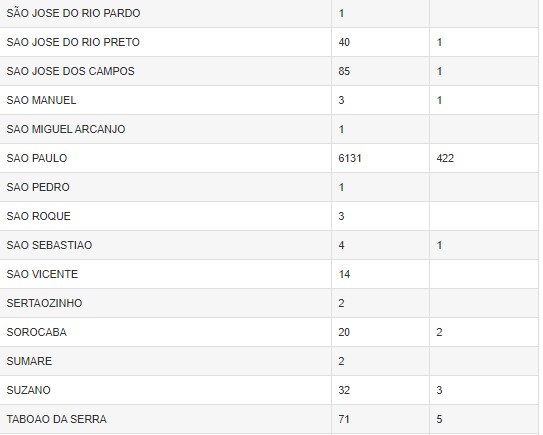Image resolution: width=543 pixels, height=435 pixels.
Task: Click the SAO ROQUE city cell
Action: 166,216
